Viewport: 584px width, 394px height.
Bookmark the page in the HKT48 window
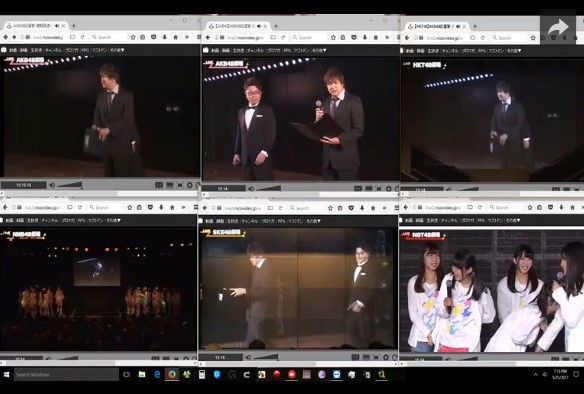point(533,38)
